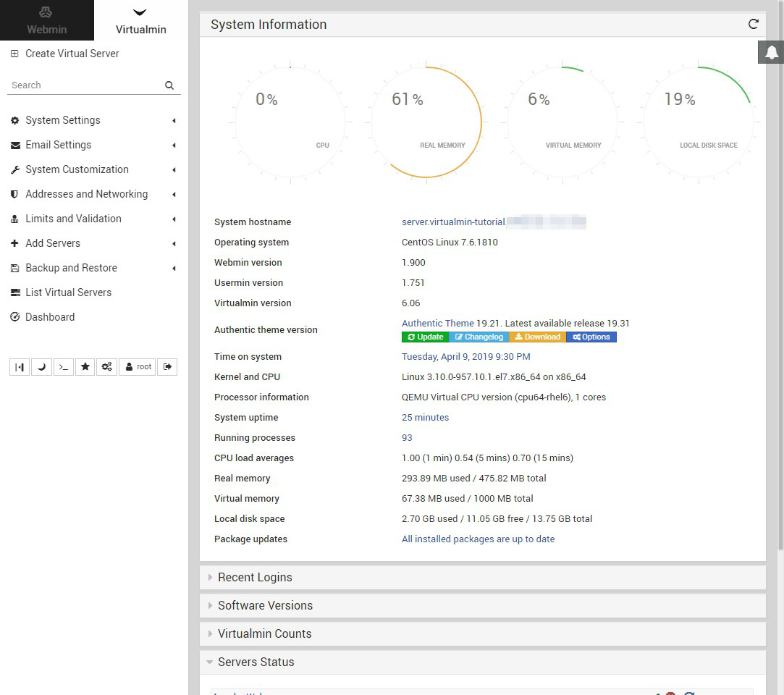Click the Virtual Memory 6% gauge
This screenshot has height=695, width=784.
pyautogui.click(x=562, y=122)
